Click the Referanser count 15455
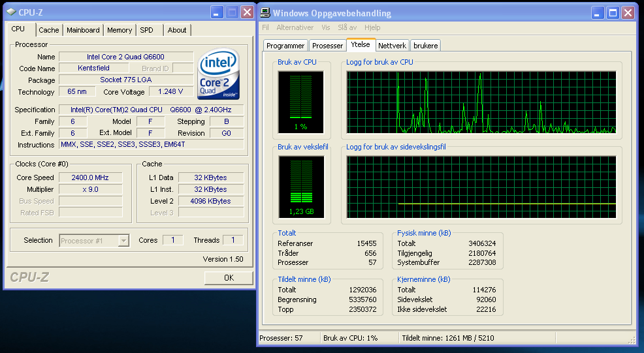 366,243
